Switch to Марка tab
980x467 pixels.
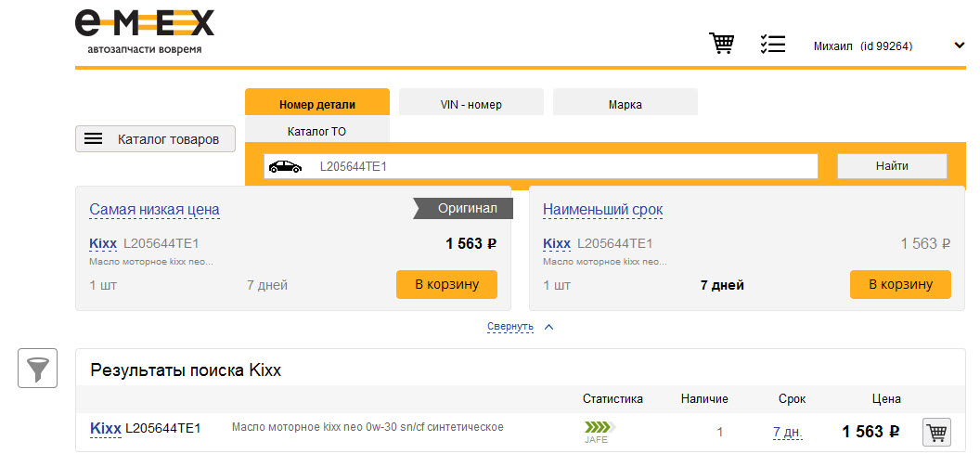(x=625, y=102)
